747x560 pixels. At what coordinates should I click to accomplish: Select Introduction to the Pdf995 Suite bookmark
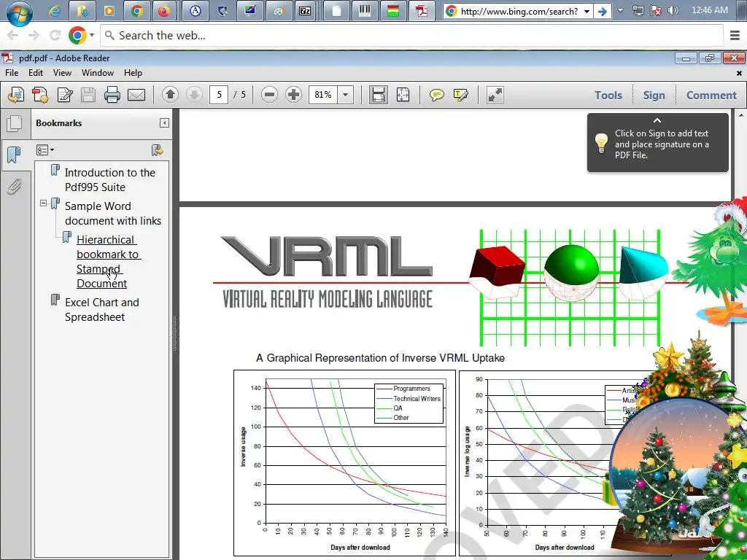(x=110, y=179)
